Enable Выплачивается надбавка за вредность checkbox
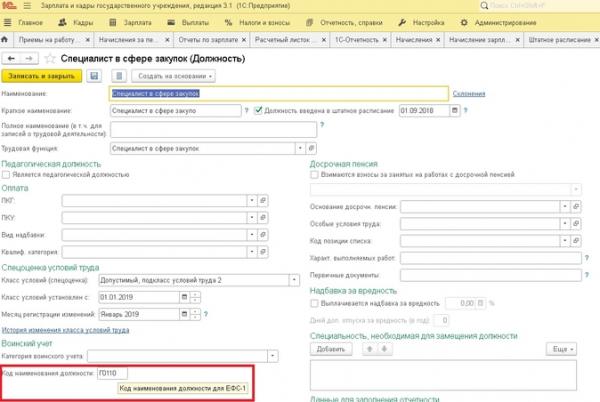The image size is (600, 402). (314, 303)
